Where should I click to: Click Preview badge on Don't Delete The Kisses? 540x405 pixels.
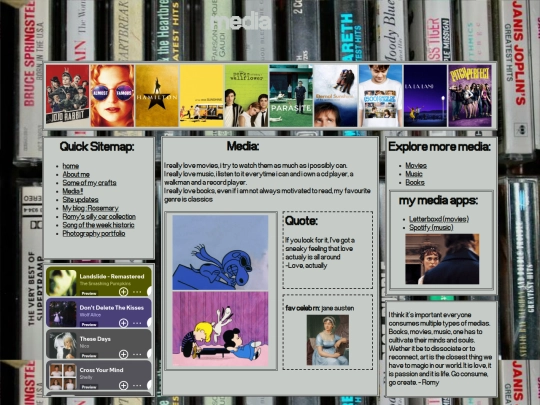click(x=89, y=324)
